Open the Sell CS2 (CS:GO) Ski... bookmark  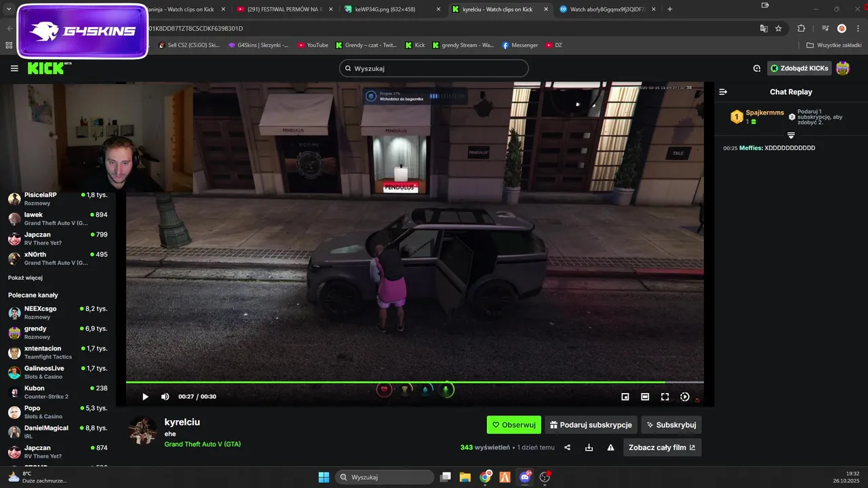pyautogui.click(x=189, y=45)
